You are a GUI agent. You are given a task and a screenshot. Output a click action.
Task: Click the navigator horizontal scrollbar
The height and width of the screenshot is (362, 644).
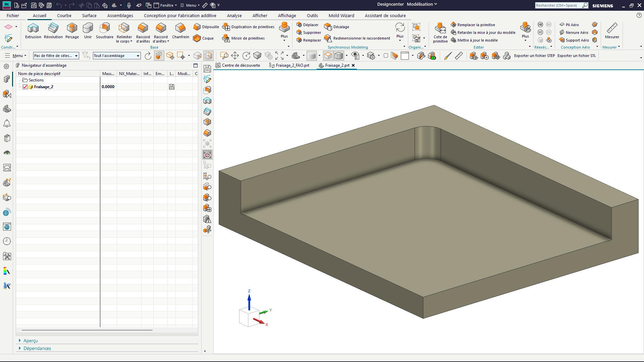[87, 330]
